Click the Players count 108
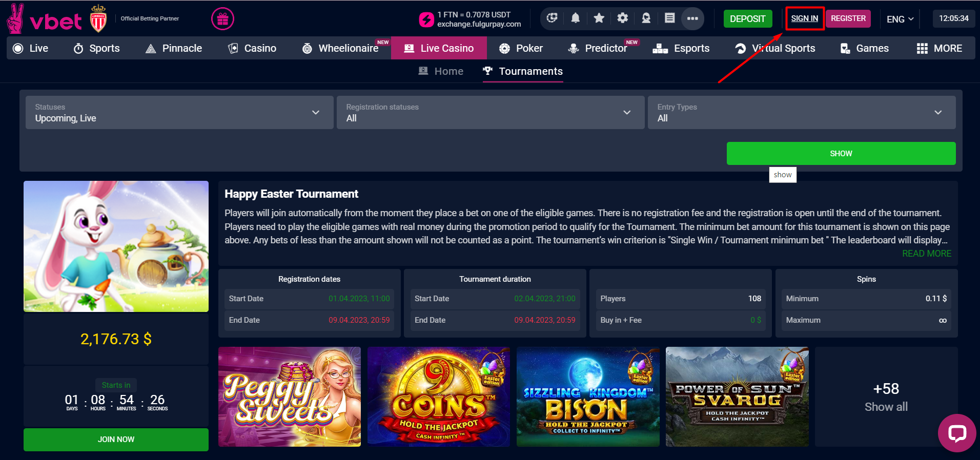The width and height of the screenshot is (980, 460). (754, 299)
